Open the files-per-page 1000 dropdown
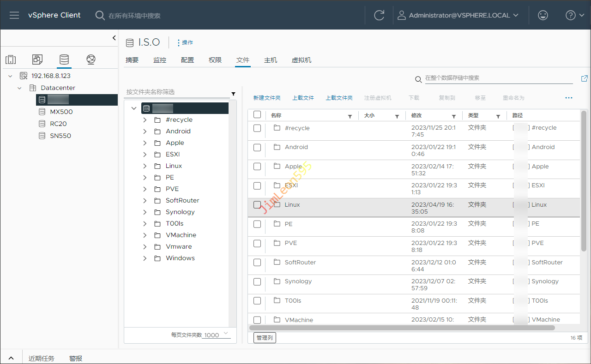This screenshot has width=591, height=364. tap(217, 334)
